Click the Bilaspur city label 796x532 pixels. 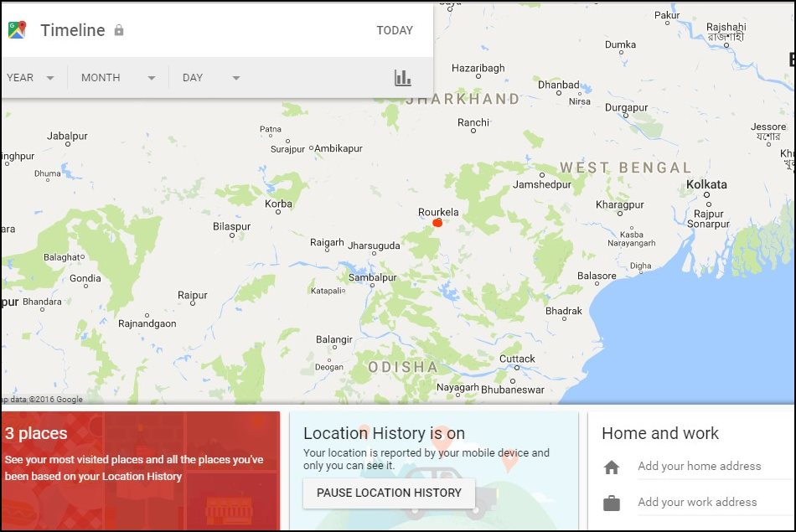(x=231, y=226)
